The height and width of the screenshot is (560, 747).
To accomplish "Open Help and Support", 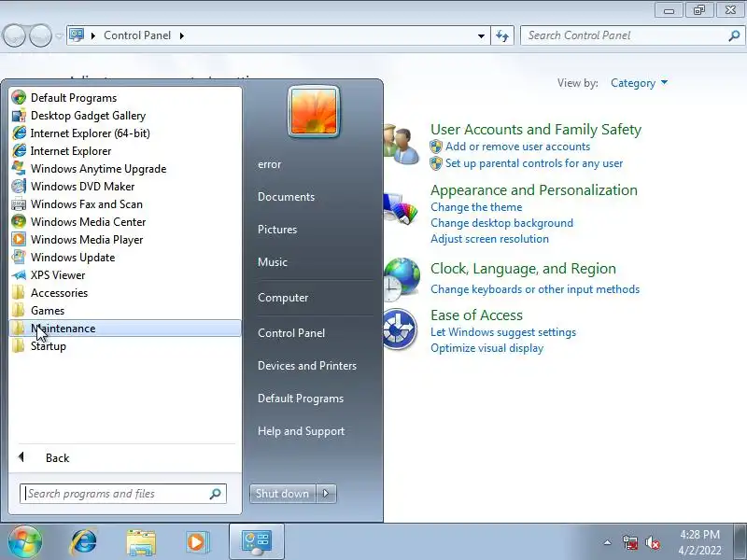I will coord(301,431).
